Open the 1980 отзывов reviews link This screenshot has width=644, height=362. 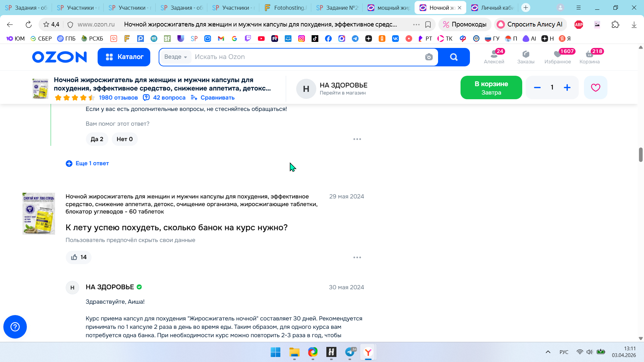click(x=118, y=98)
